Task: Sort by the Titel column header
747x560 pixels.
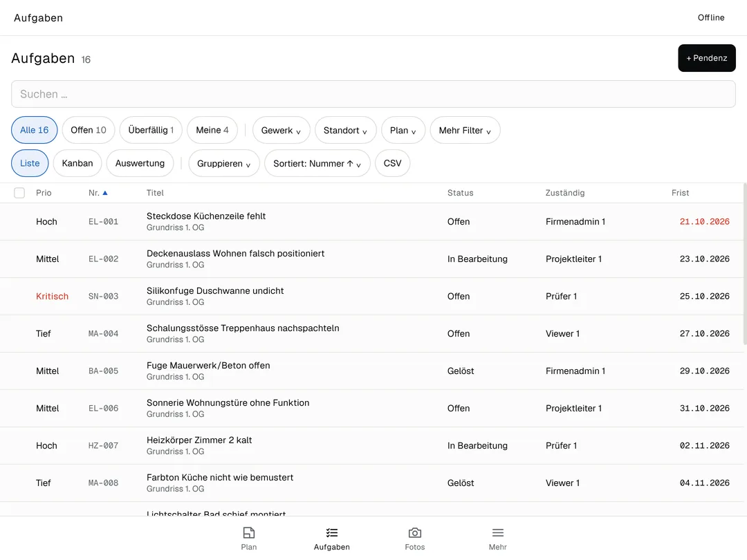Action: point(155,193)
